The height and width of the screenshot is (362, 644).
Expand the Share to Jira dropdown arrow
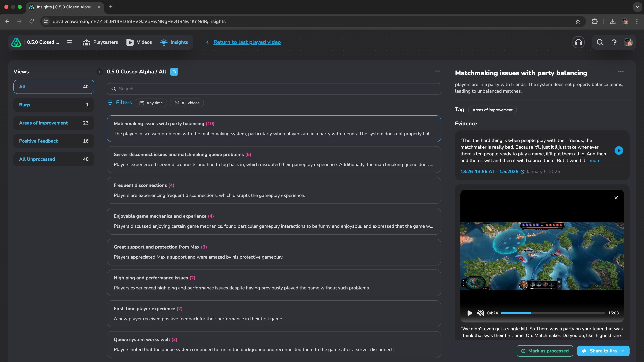(x=623, y=351)
